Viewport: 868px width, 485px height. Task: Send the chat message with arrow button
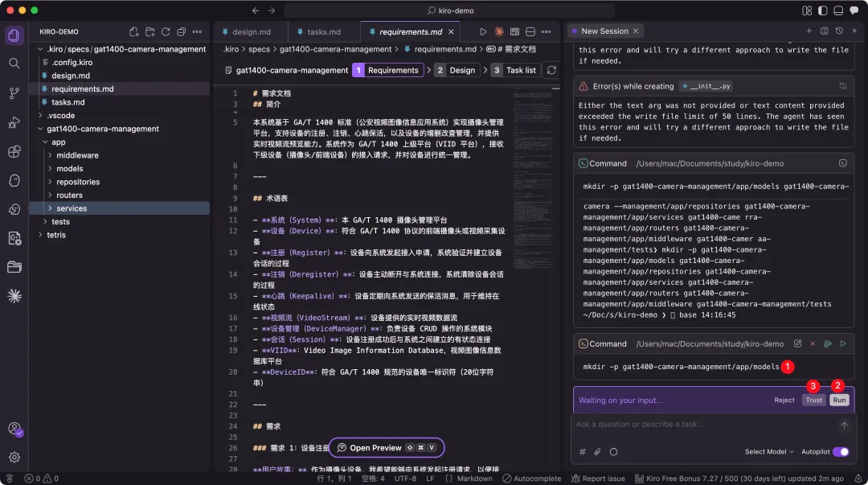coord(844,425)
